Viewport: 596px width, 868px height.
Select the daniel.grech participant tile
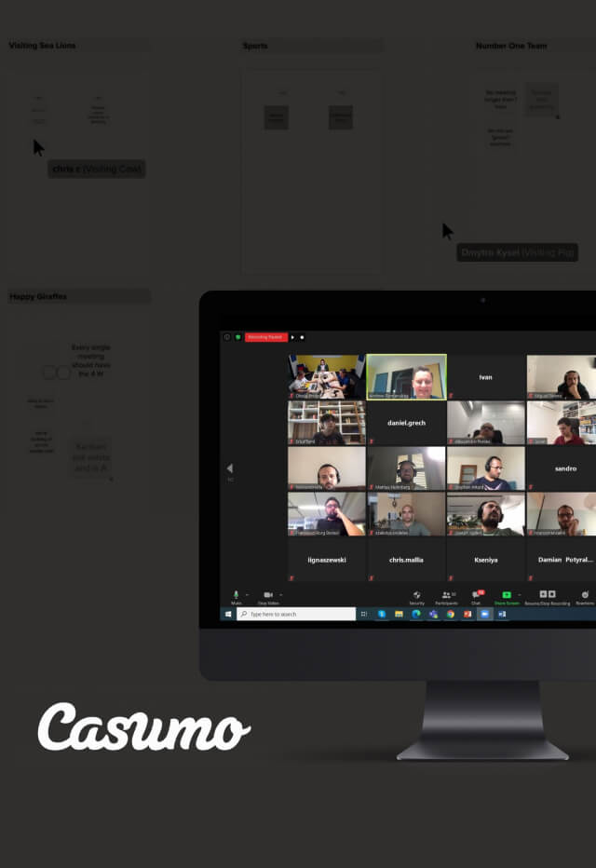click(406, 423)
